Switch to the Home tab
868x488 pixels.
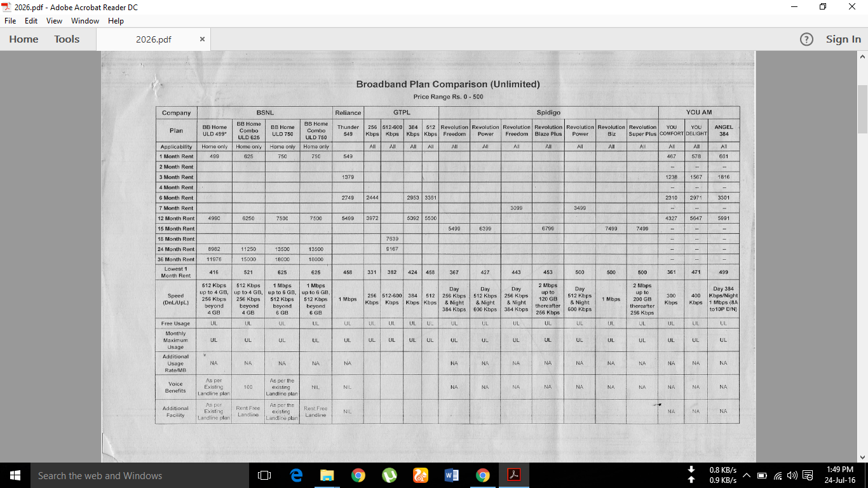point(24,39)
